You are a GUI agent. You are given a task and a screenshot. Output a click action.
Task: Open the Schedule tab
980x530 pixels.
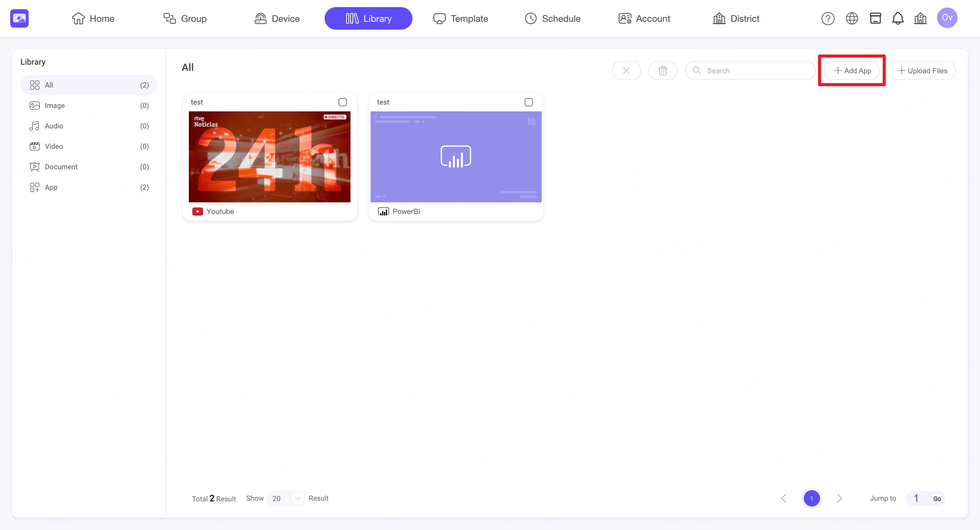point(552,18)
